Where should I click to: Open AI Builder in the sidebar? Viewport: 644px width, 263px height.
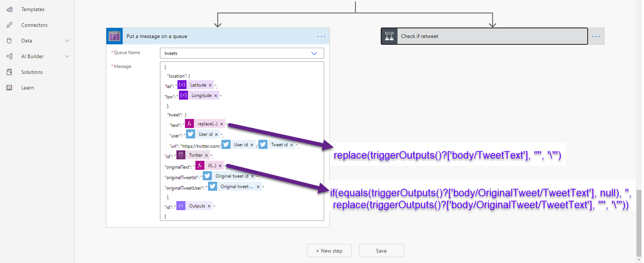[x=32, y=56]
